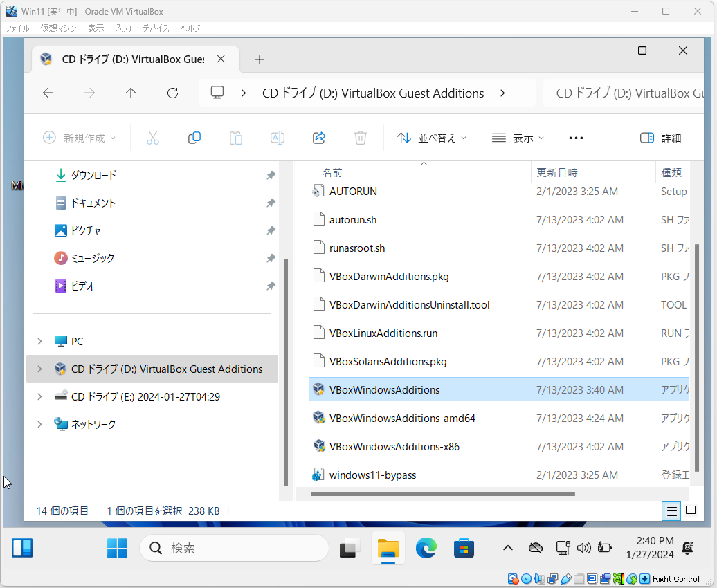This screenshot has height=588, width=717.
Task: Click the Paste clipboard icon
Action: pos(236,138)
